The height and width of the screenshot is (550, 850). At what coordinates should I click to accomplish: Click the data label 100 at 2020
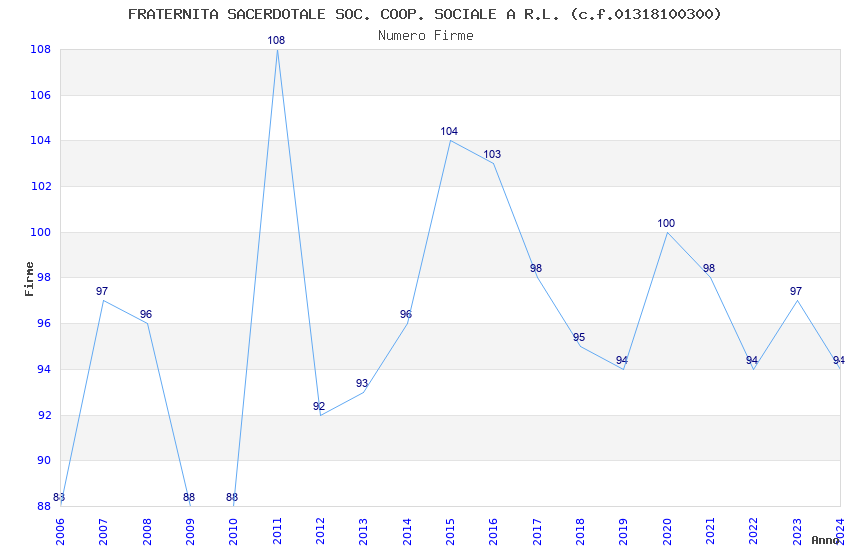point(666,223)
